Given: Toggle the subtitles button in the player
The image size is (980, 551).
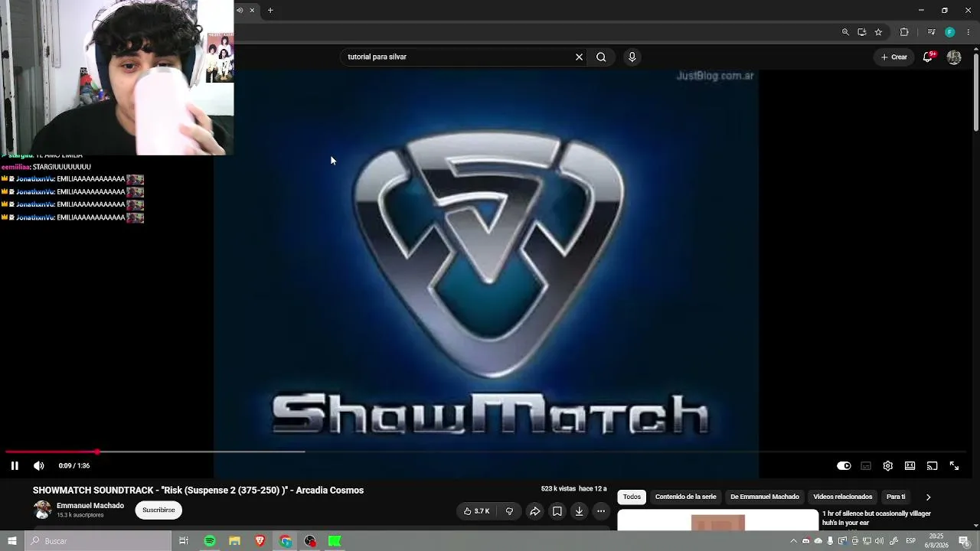Looking at the screenshot, I should (x=866, y=465).
